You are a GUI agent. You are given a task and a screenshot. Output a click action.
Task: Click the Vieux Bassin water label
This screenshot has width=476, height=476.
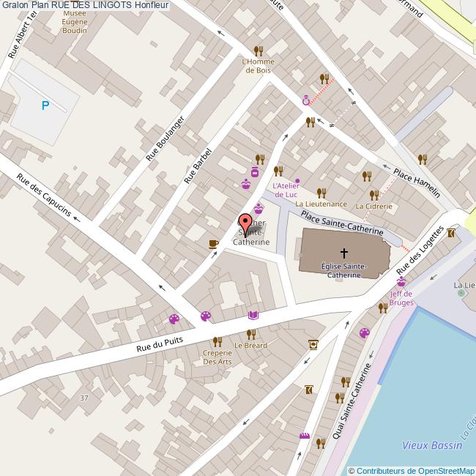432,445
